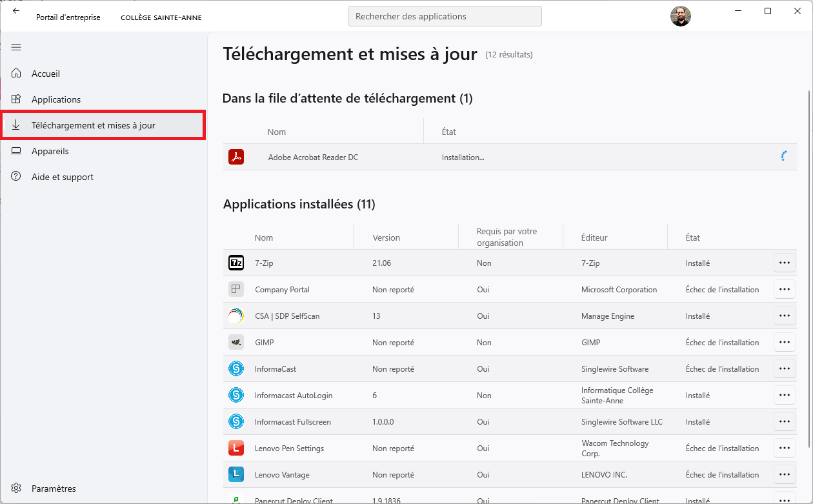This screenshot has width=813, height=504.
Task: Click the Adobe Acrobat Reader DC icon
Action: point(236,157)
